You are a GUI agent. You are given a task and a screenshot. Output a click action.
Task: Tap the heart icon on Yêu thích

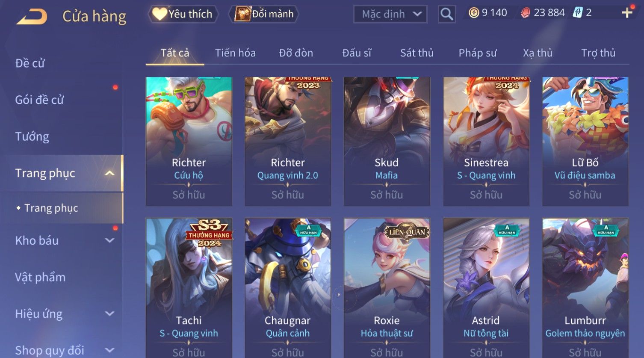(159, 14)
